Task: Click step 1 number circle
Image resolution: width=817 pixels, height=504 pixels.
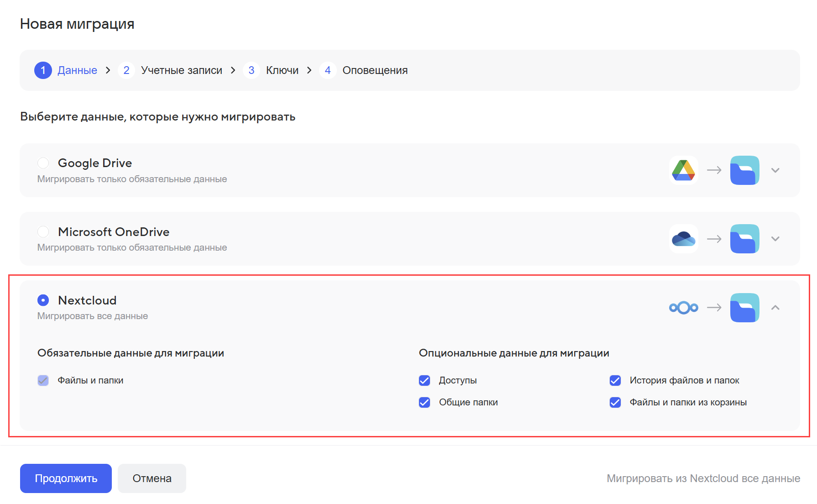Action: pos(43,70)
